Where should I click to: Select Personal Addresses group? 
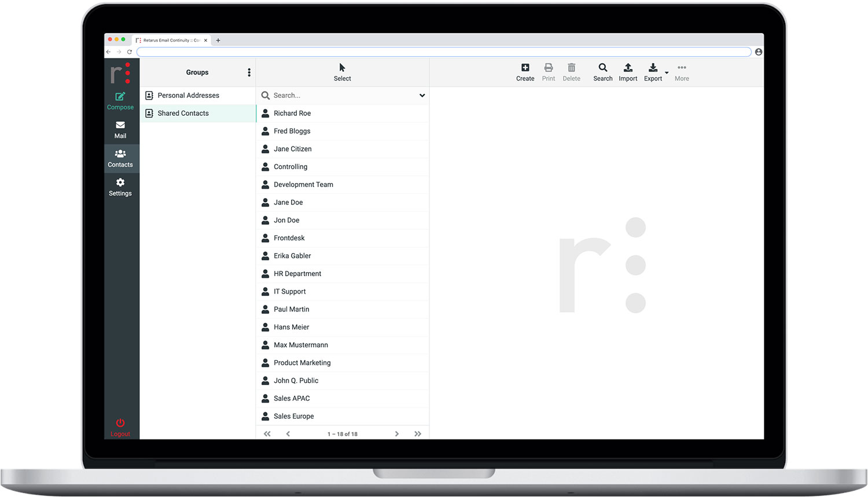(x=198, y=96)
